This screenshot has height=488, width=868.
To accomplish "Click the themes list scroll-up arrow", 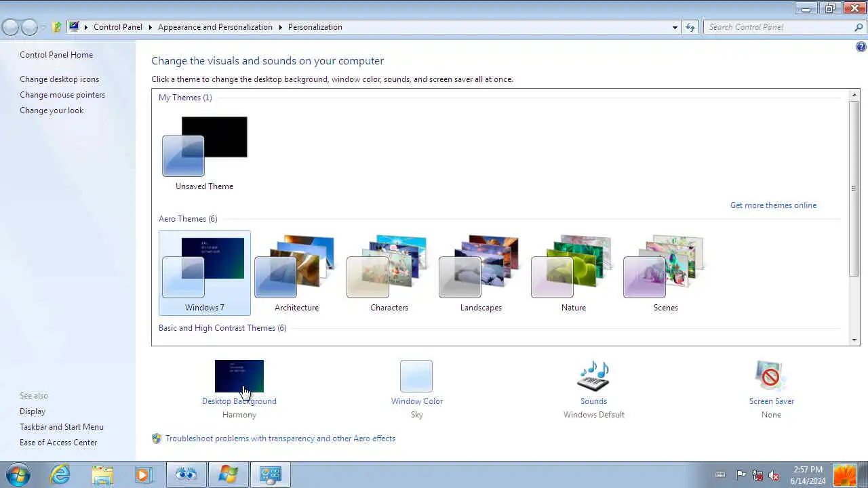I will pos(854,95).
